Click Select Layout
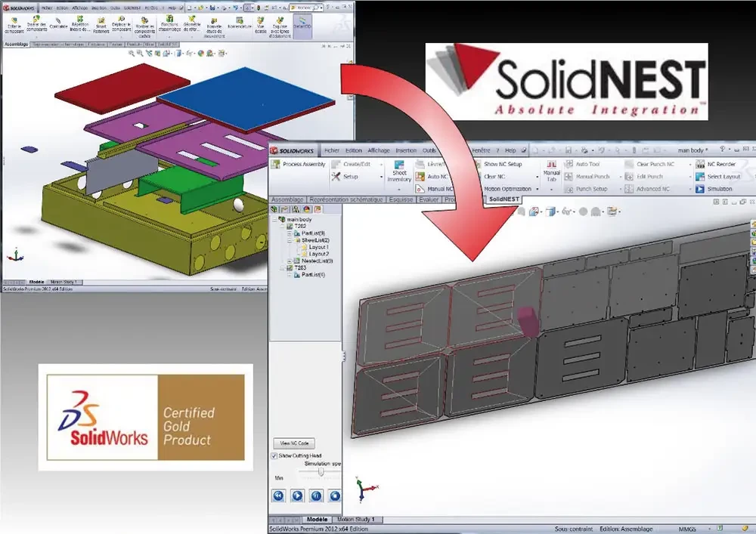Viewport: 756px width, 534px height. coord(718,177)
